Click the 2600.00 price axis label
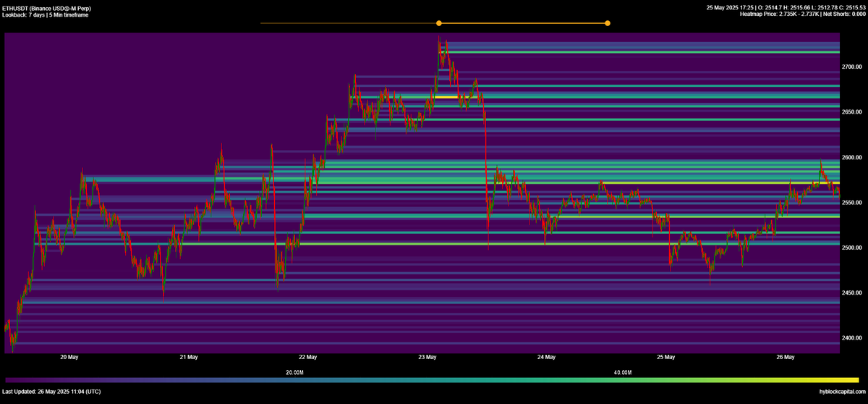This screenshot has width=868, height=404. coord(852,157)
